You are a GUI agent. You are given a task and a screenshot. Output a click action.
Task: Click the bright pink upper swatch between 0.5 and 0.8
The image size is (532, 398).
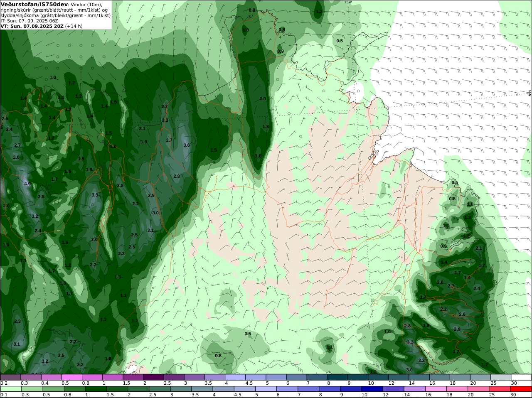(x=71, y=377)
